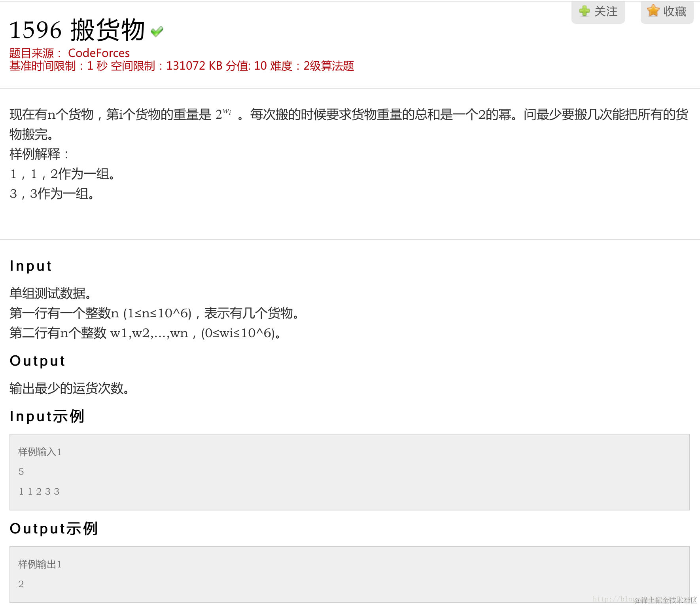700x607 pixels.
Task: Click the 样例解释 heading line
Action: 39,154
